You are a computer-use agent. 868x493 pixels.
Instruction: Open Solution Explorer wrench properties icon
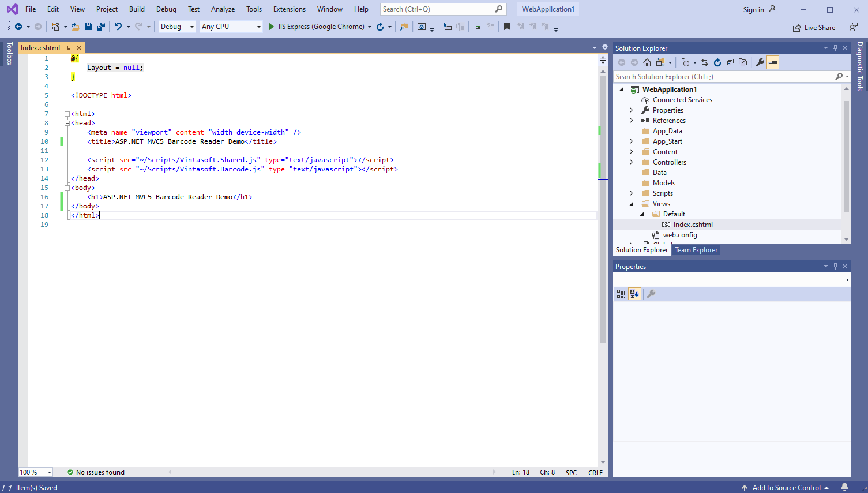click(760, 62)
